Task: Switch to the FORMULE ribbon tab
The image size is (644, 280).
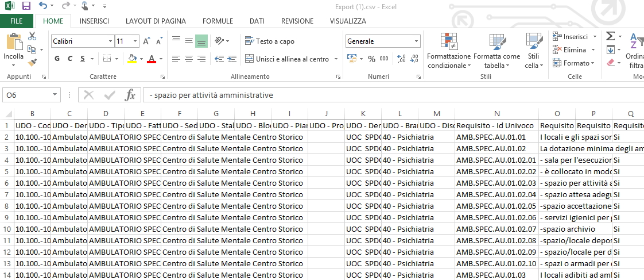Action: pos(218,21)
